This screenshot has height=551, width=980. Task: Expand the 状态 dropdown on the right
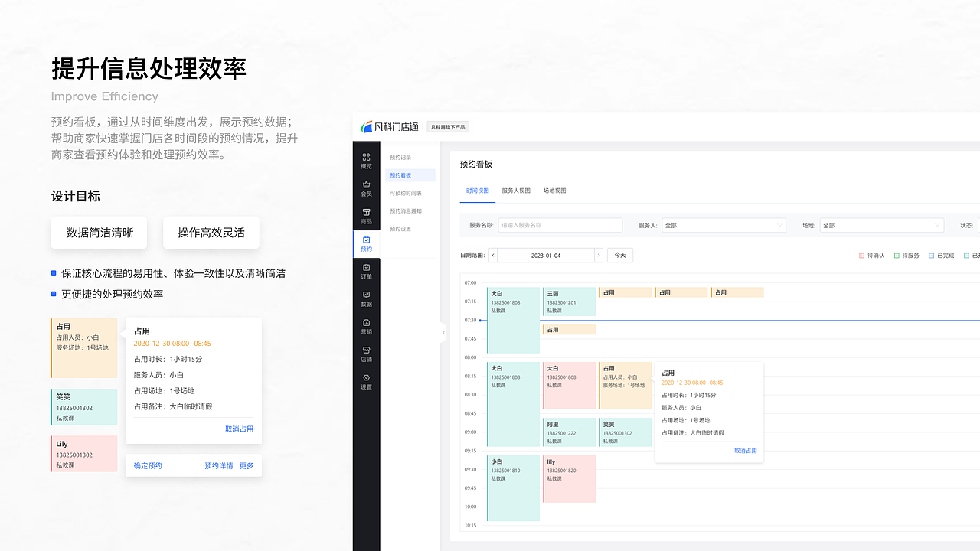pyautogui.click(x=978, y=225)
